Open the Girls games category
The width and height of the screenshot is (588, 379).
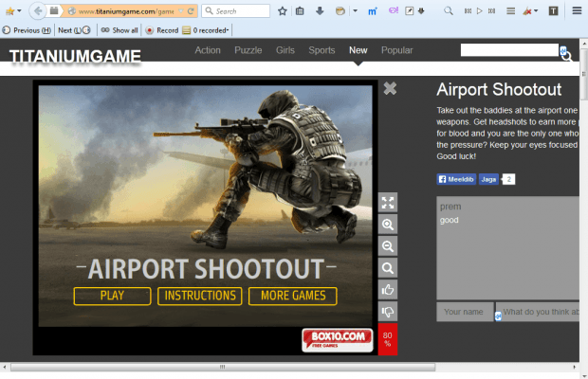pyautogui.click(x=285, y=50)
